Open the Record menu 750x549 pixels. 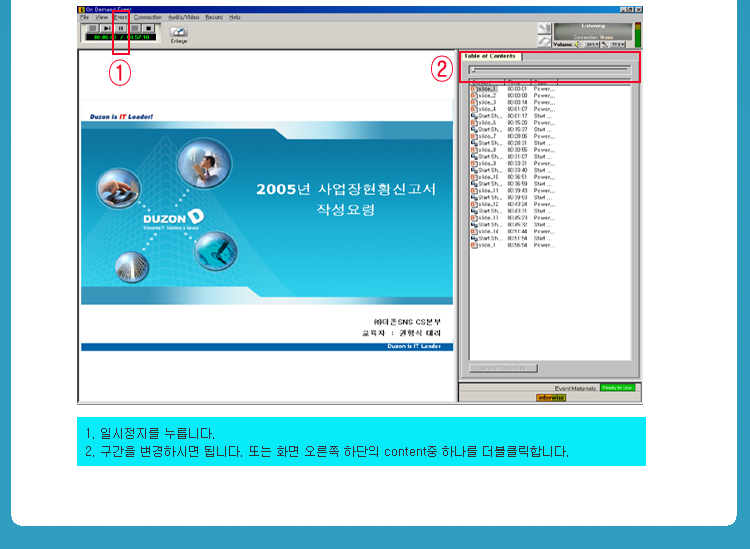214,17
